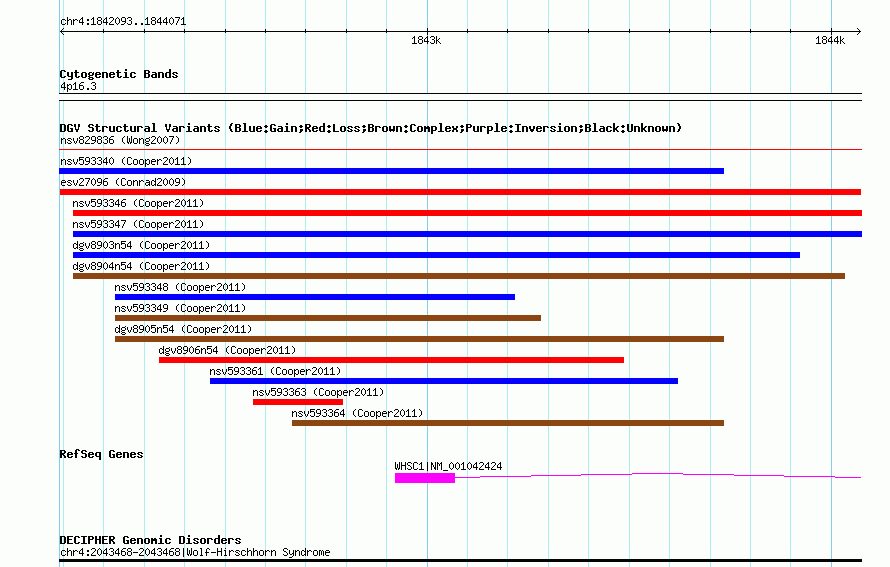This screenshot has height=567, width=890.
Task: Click the WHSC1 thin magenta intron line
Action: pyautogui.click(x=658, y=475)
